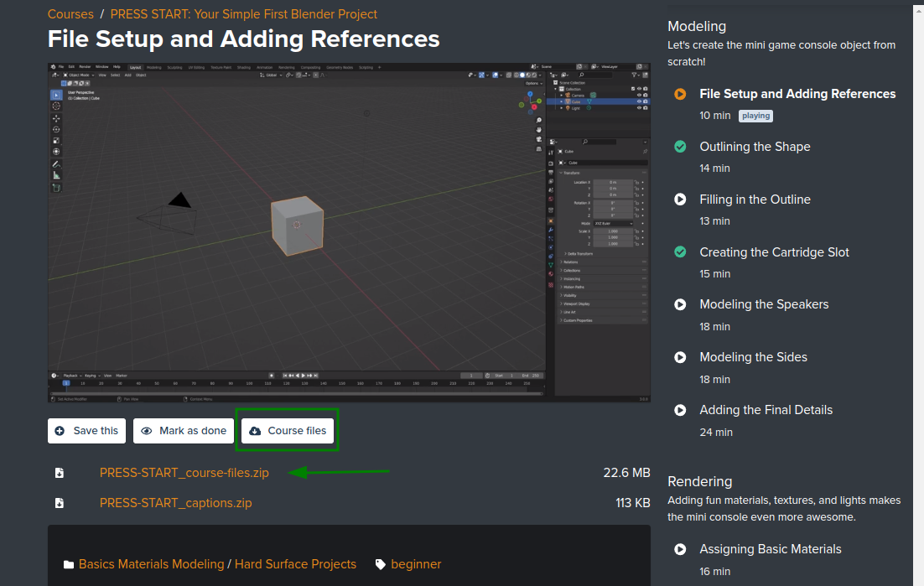Click the play icon next to Assigning Basic Materials
The image size is (924, 586).
pos(681,549)
